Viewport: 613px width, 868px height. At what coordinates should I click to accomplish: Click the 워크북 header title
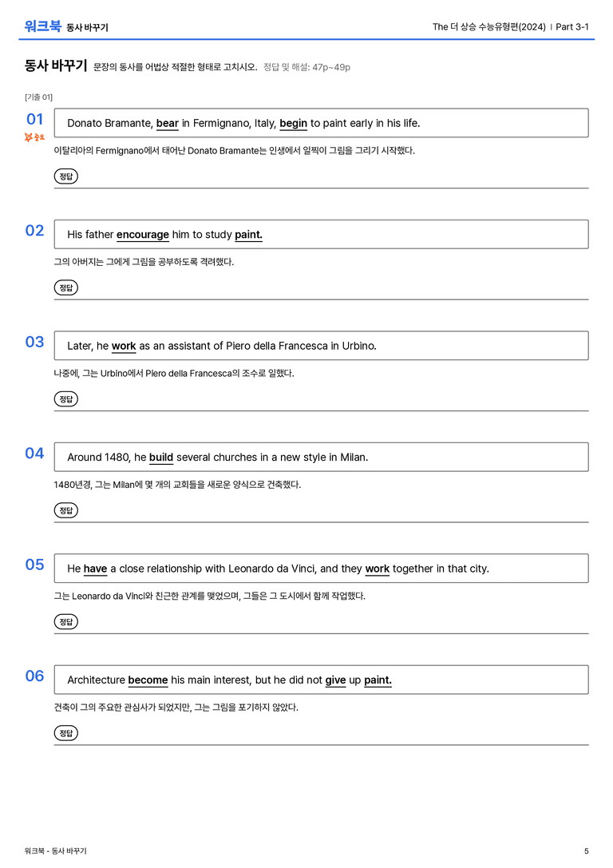(x=42, y=26)
